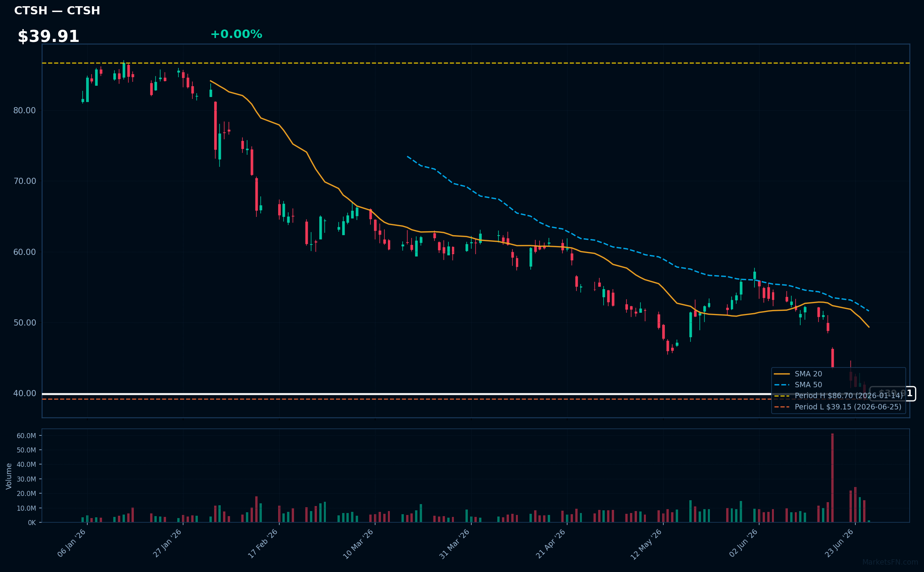Click the CTSH — CTSH chart title
Viewport: 924px width, 572px height.
click(x=57, y=10)
